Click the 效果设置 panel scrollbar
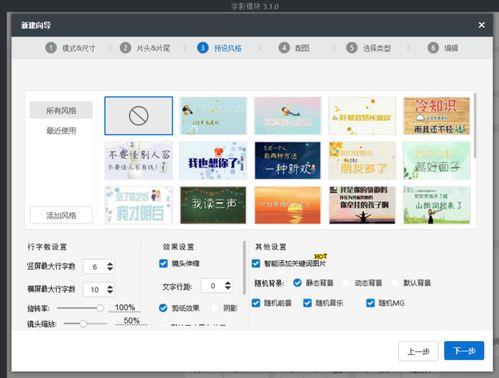This screenshot has width=499, height=378. point(245,268)
